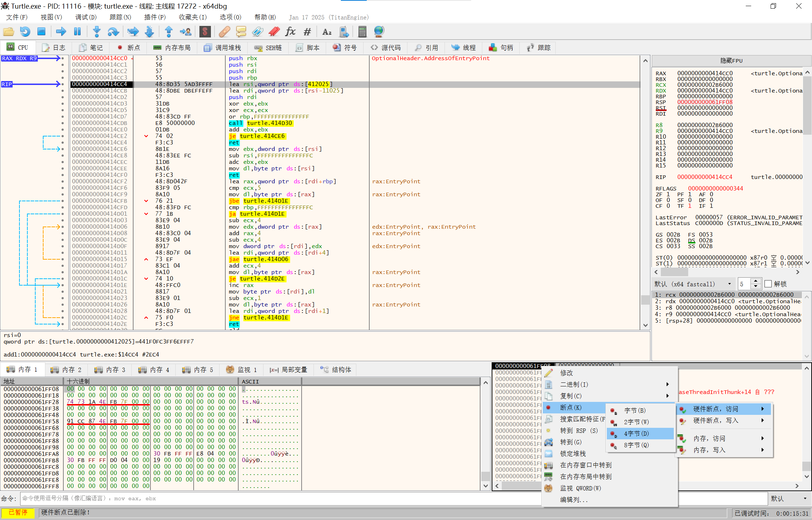Open the 内存布局 memory map tab

(x=172, y=48)
